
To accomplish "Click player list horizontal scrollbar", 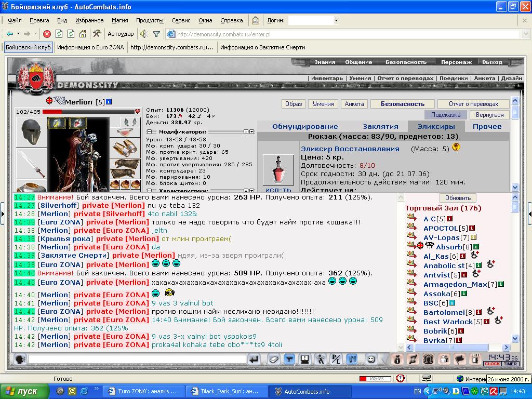I will coord(458,348).
